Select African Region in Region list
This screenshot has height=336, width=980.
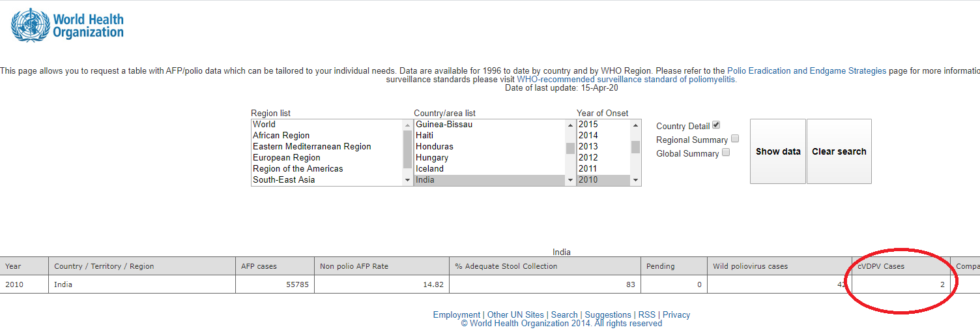[x=281, y=136]
